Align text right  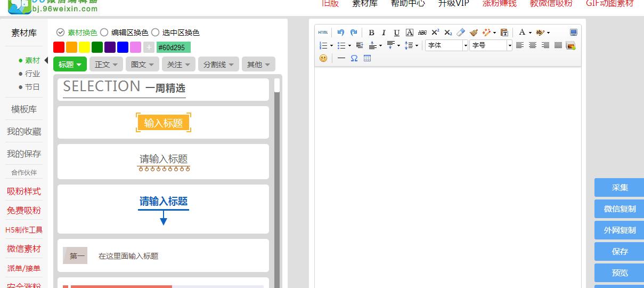545,45
